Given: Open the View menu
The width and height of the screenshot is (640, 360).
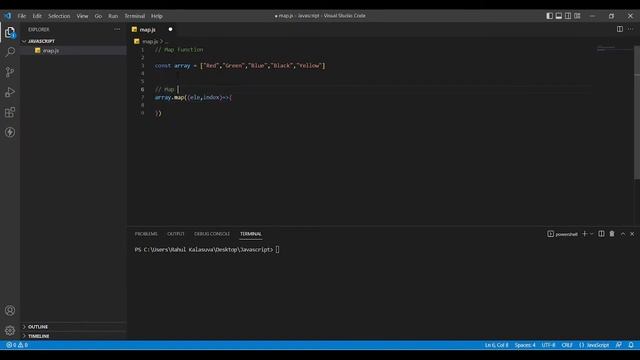Looking at the screenshot, I should (x=82, y=16).
